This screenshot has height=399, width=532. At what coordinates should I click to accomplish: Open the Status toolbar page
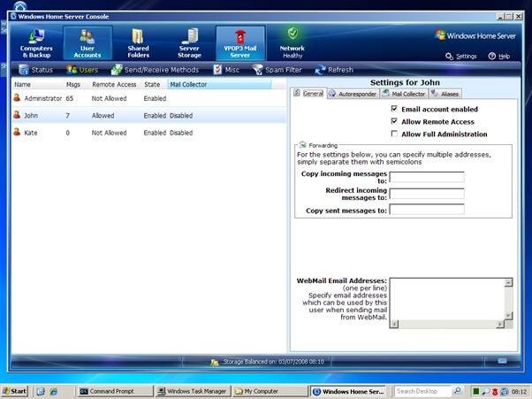click(36, 70)
